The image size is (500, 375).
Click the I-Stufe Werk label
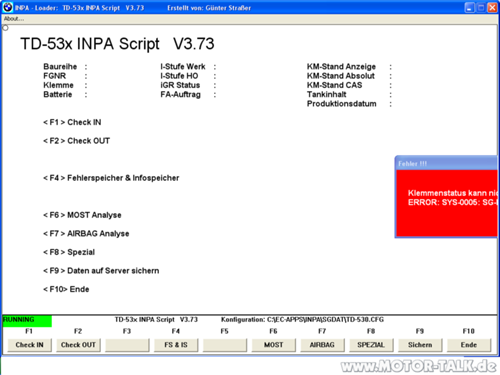pos(183,67)
